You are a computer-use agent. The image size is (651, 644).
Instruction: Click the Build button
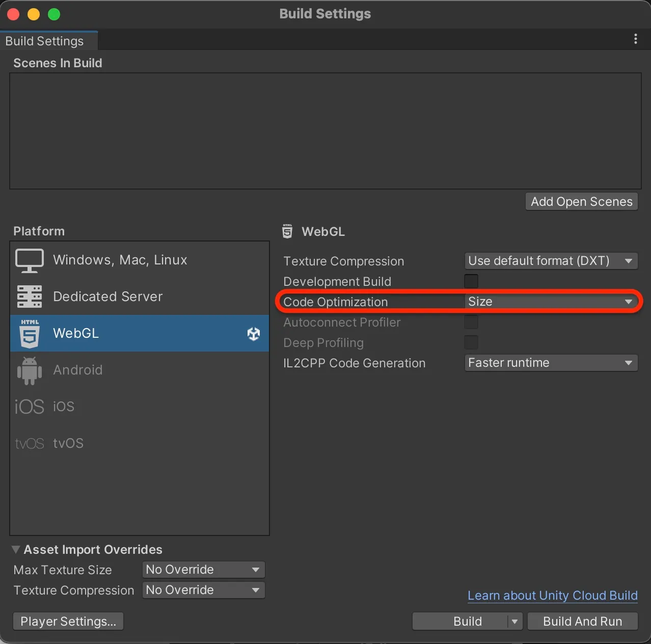click(460, 622)
